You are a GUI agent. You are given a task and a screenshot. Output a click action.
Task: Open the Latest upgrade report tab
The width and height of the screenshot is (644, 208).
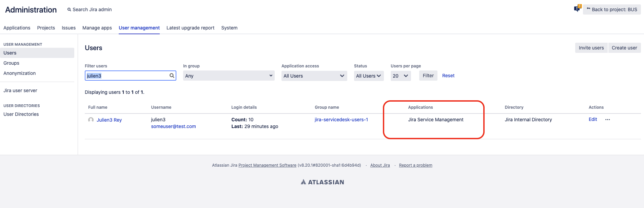pyautogui.click(x=190, y=28)
